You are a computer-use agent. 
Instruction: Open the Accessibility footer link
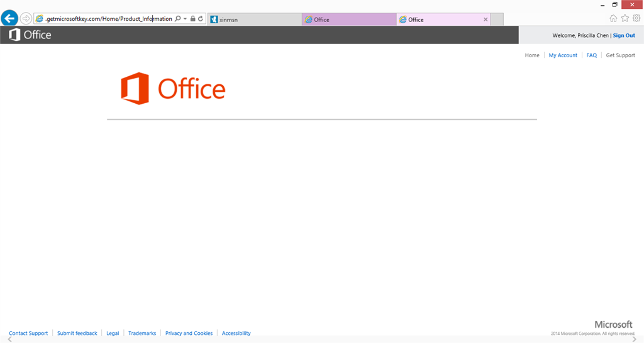(x=236, y=333)
